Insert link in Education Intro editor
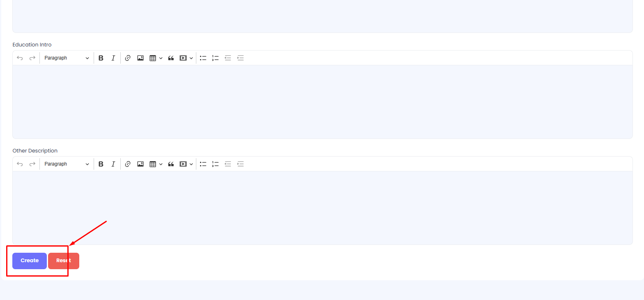 click(x=128, y=58)
